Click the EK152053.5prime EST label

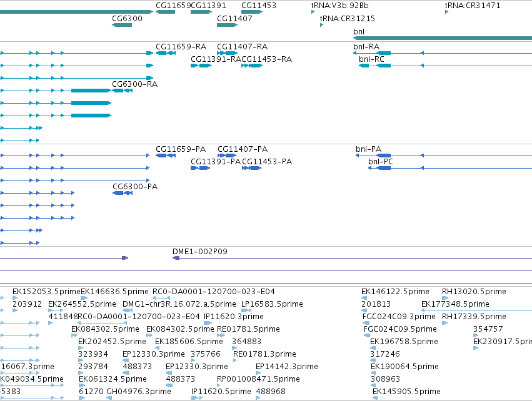click(x=46, y=292)
